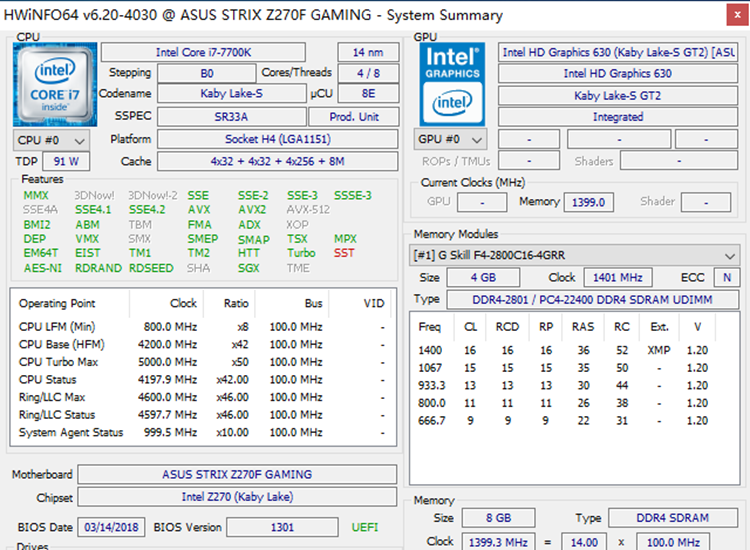The height and width of the screenshot is (550, 750).
Task: Select the CPU LFM (Min) row
Action: click(x=203, y=327)
